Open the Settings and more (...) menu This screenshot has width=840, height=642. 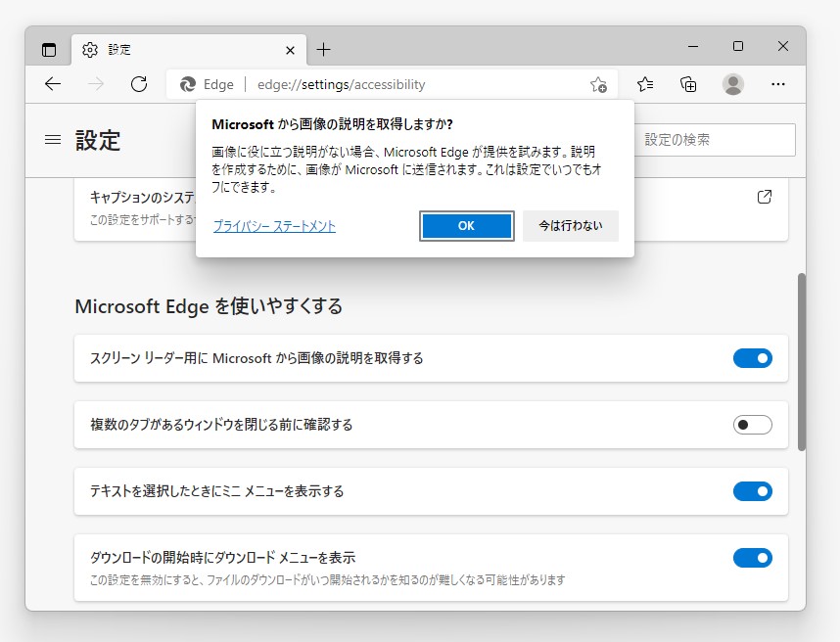[x=778, y=85]
